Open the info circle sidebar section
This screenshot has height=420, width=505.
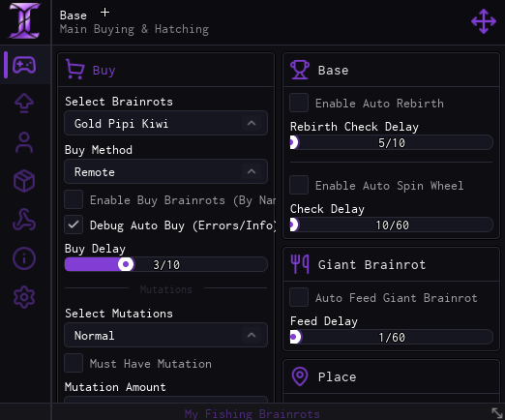(24, 258)
